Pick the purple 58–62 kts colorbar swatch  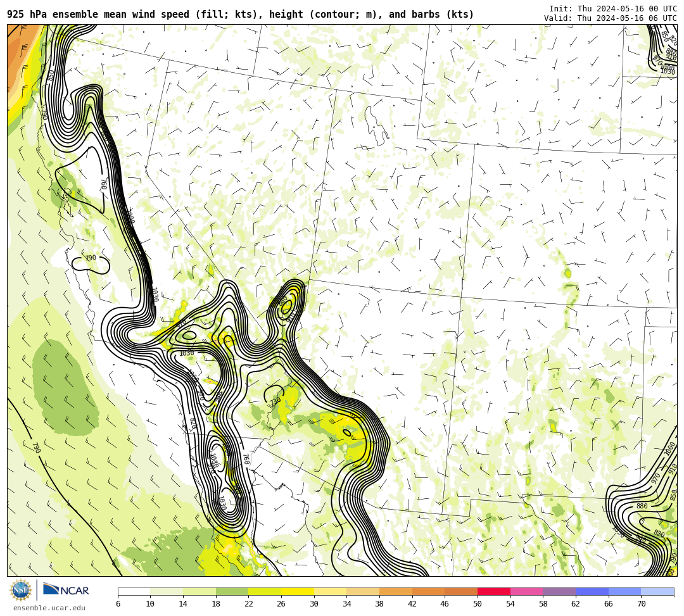pyautogui.click(x=559, y=591)
